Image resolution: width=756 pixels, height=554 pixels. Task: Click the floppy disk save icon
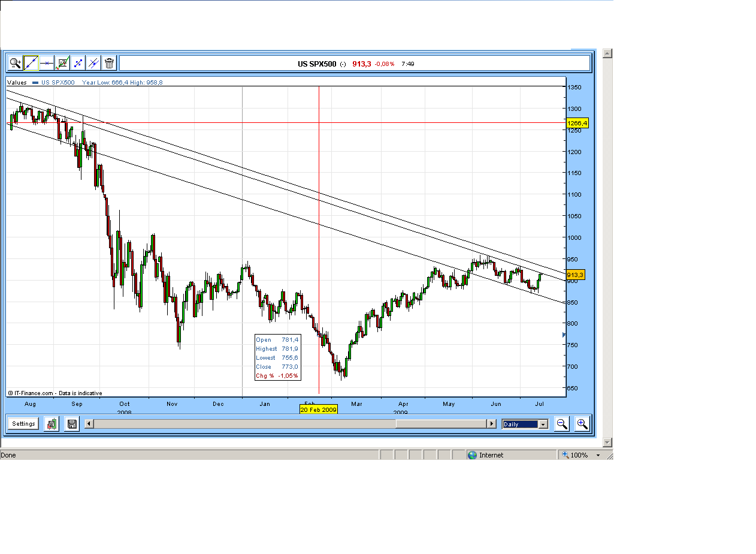click(x=72, y=424)
